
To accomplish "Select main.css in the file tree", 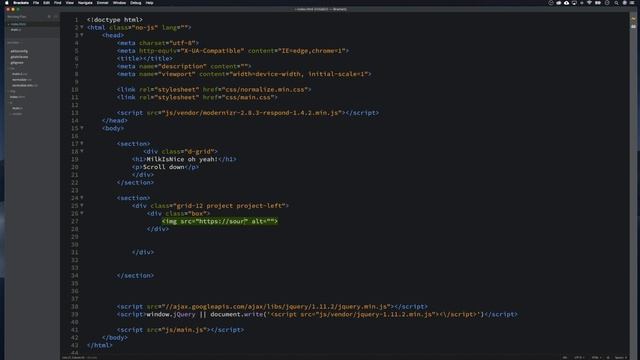I will (x=19, y=74).
